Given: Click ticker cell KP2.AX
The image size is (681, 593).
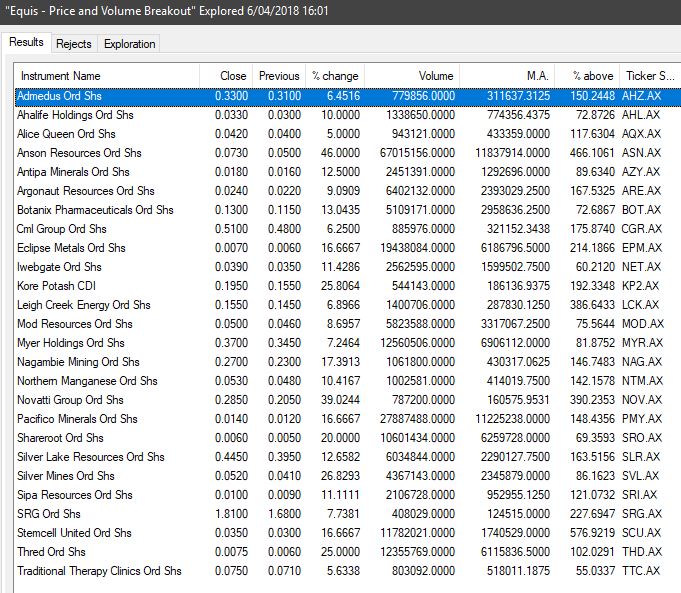Looking at the screenshot, I should [641, 286].
